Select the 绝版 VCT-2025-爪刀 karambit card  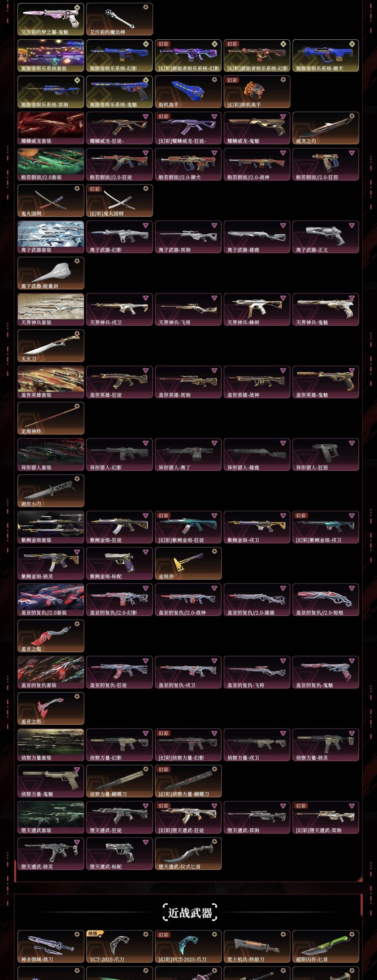pyautogui.click(x=120, y=947)
